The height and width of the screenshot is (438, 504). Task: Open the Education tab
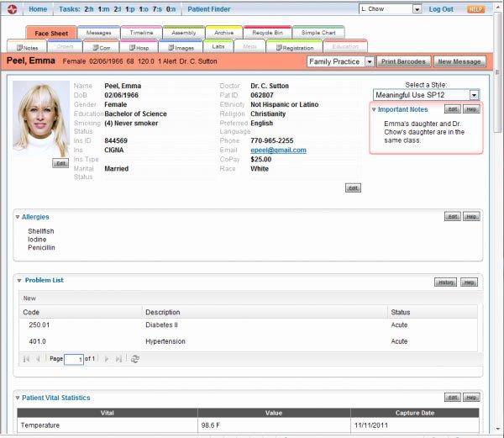tap(345, 46)
